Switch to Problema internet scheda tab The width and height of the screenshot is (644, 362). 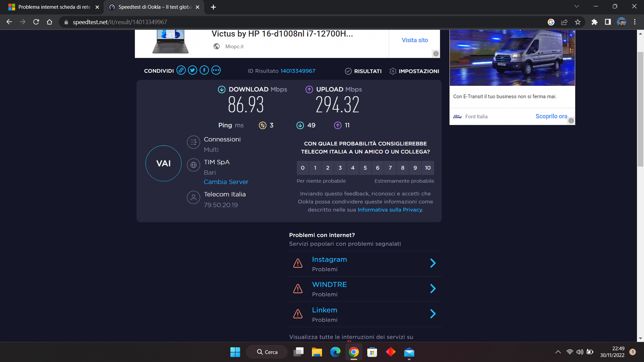(x=54, y=7)
